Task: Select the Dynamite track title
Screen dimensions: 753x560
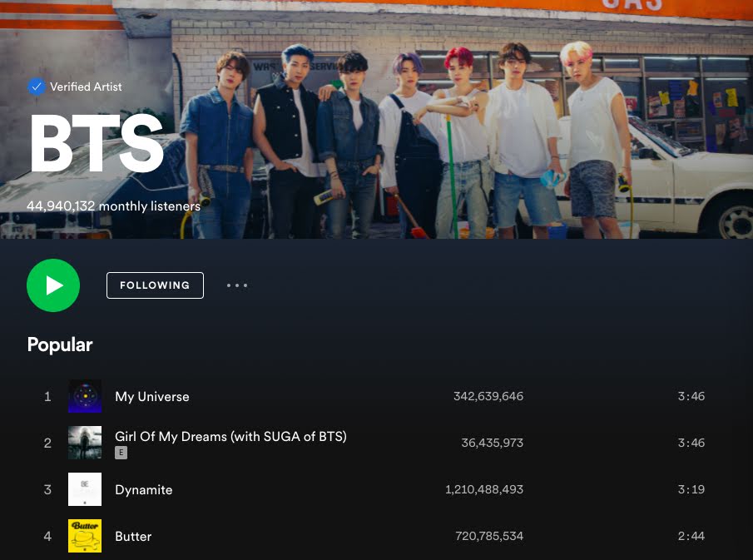Action: click(144, 490)
